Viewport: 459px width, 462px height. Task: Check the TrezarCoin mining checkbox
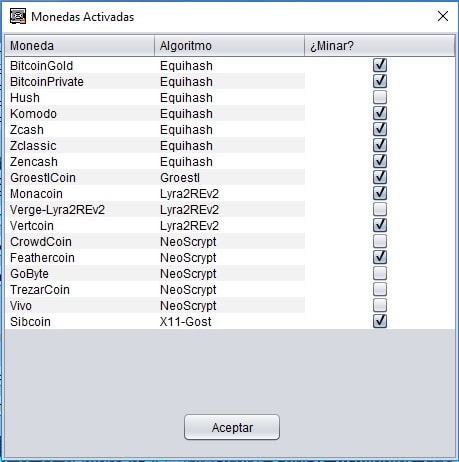380,289
